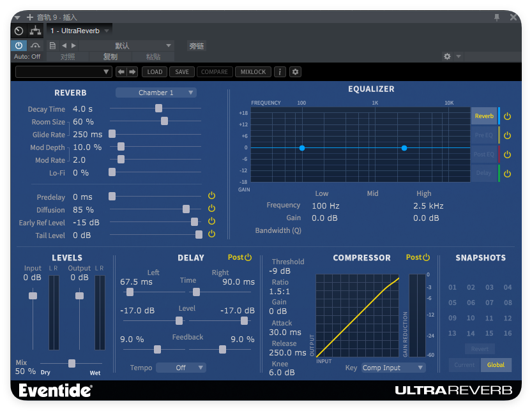Toggle the Early Ref Level power button

[x=211, y=221]
